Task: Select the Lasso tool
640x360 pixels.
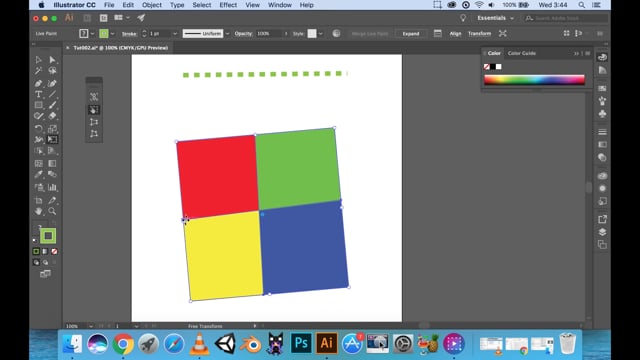Action: (52, 71)
